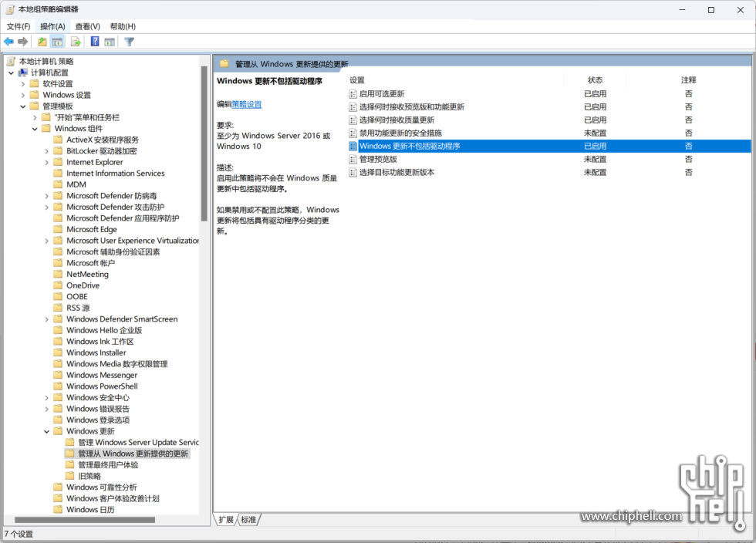The image size is (756, 543).
Task: Toggle the Show/Hide action pane icon
Action: click(110, 42)
